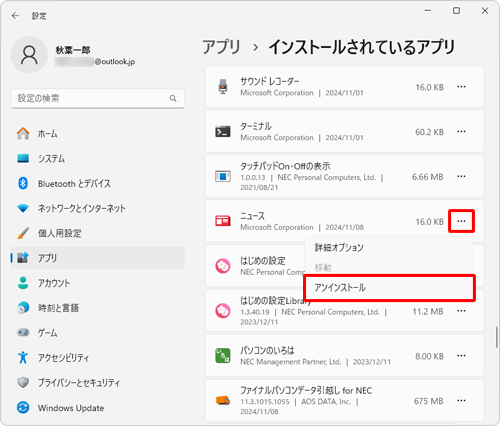500x426 pixels.
Task: Click the app list vertical scrollbar
Action: click(x=497, y=337)
